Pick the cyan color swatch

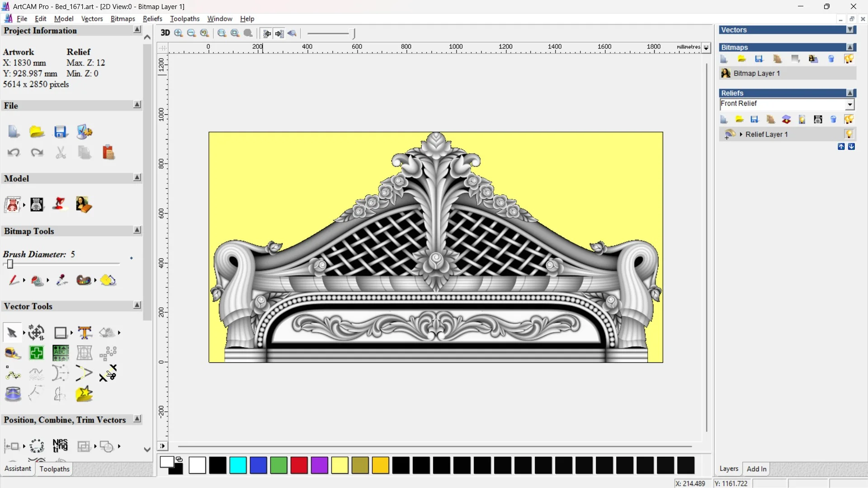(x=238, y=465)
